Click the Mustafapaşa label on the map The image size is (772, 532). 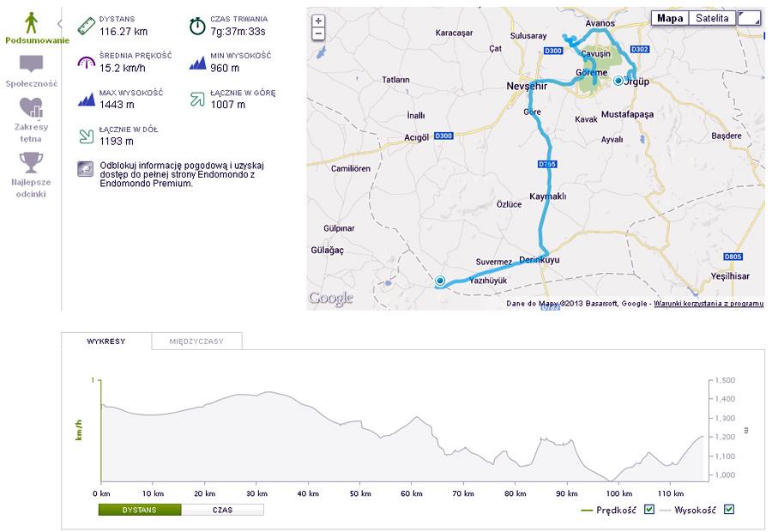(627, 114)
